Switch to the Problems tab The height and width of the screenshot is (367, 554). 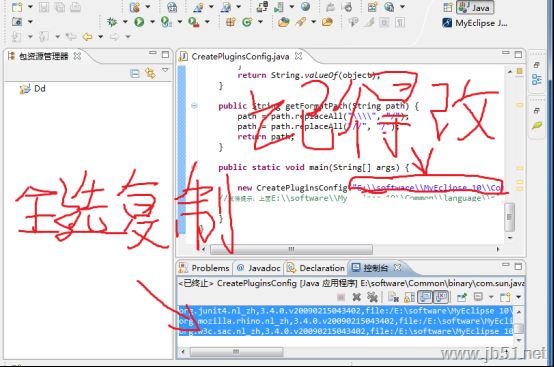point(204,268)
